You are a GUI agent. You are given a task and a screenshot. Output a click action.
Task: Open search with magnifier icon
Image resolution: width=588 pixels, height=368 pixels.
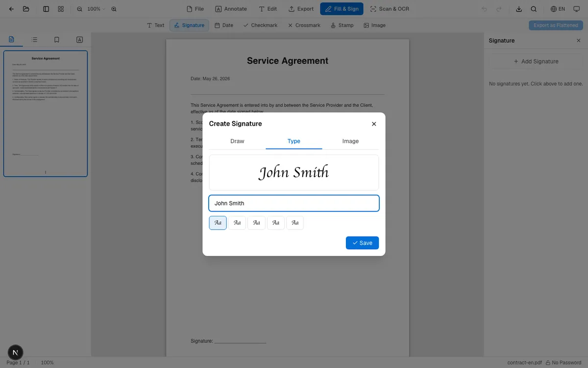point(534,9)
